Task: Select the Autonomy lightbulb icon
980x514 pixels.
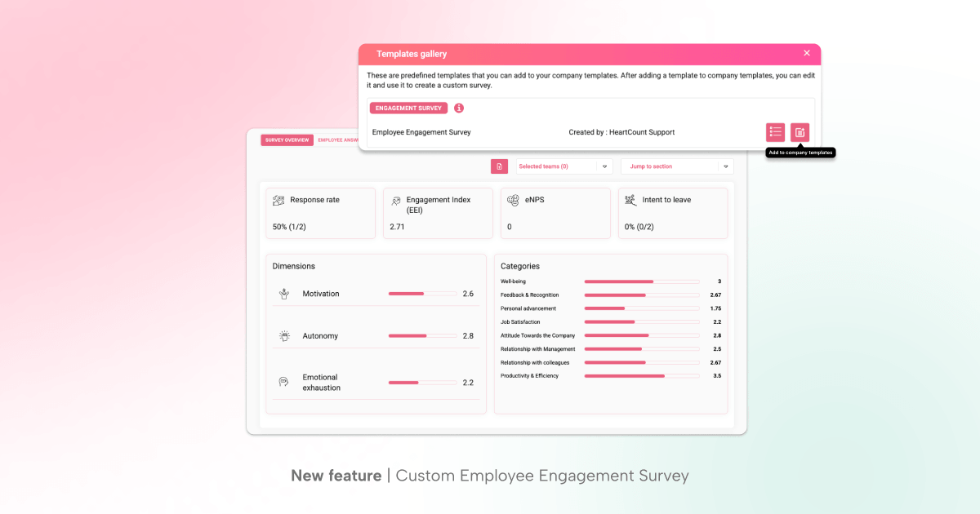Action: tap(283, 335)
